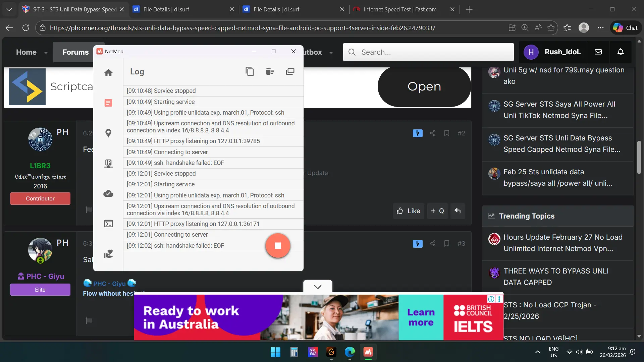This screenshot has width=644, height=362.
Task: Select NetMod Log sidebar icon
Action: 108,103
